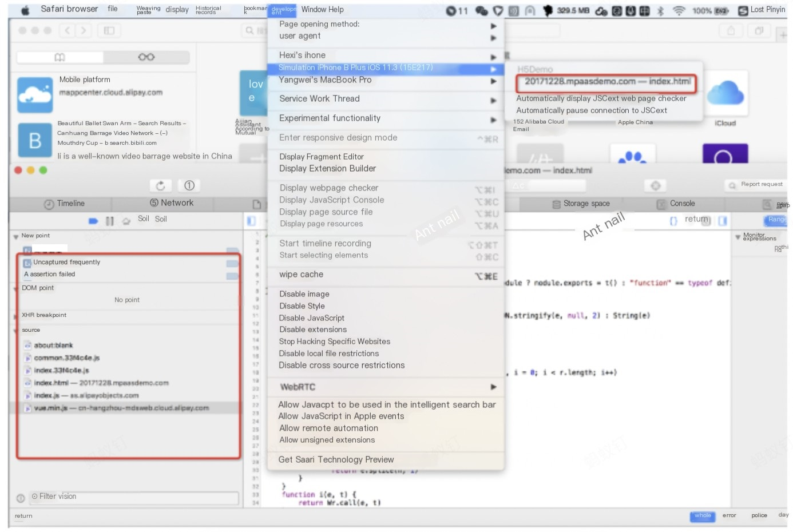Select wipe cache menu item
The image size is (793, 532).
(386, 275)
